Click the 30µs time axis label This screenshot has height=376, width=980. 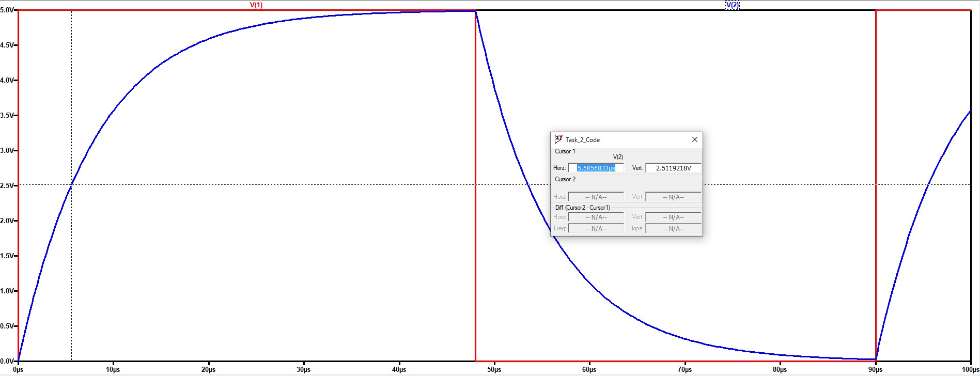(304, 369)
